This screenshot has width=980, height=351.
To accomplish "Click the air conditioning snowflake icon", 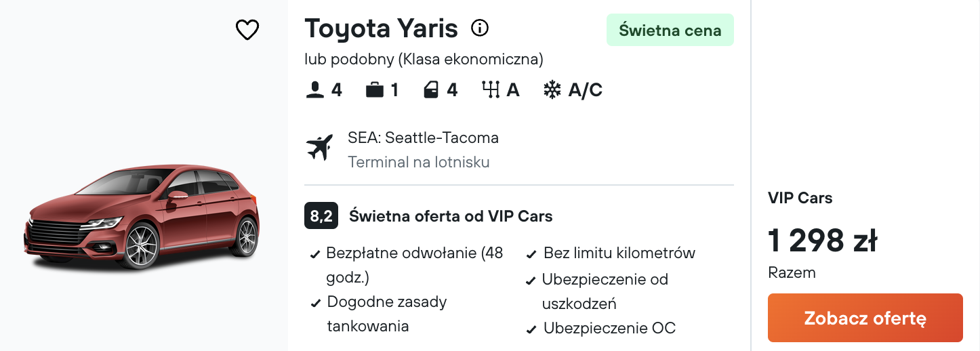I will click(552, 90).
